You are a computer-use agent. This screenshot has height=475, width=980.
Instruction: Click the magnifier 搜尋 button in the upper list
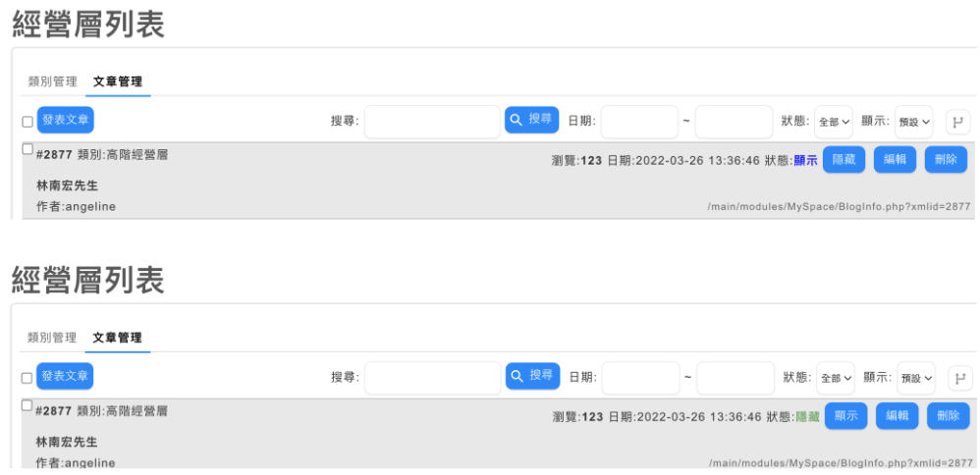(531, 120)
